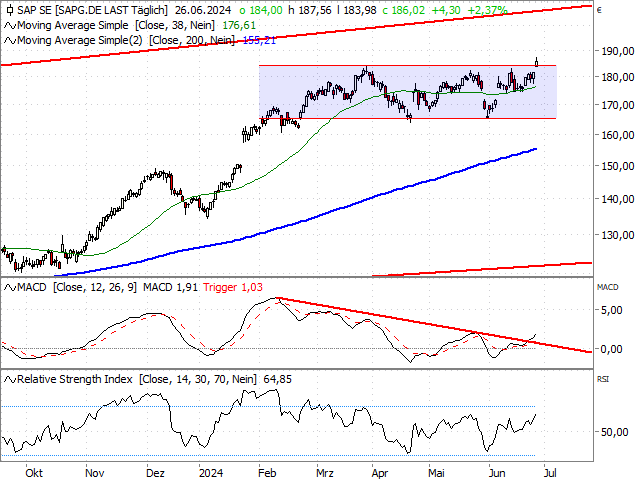Click the Jun label on time axis
The image size is (640, 480).
tap(497, 473)
